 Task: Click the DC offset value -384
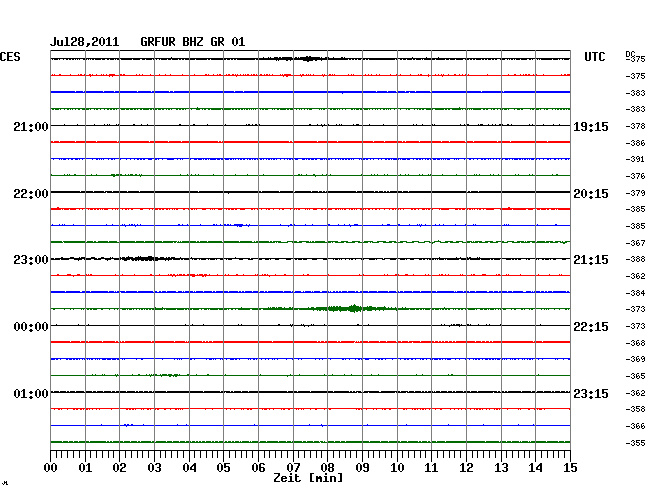tap(635, 293)
